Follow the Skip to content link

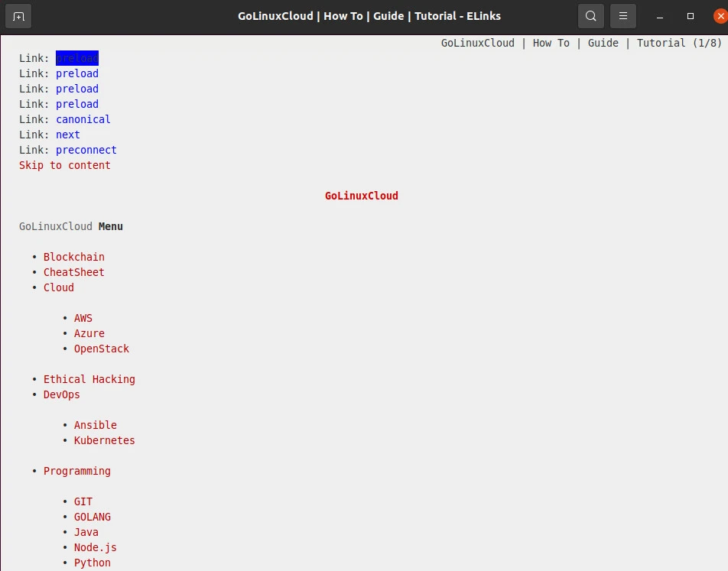pos(64,165)
